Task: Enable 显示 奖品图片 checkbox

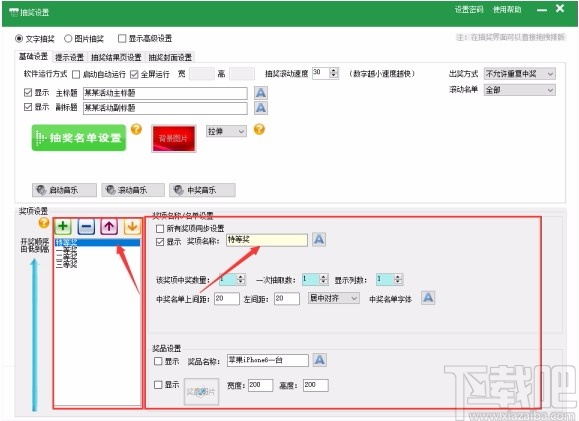Action: (158, 384)
